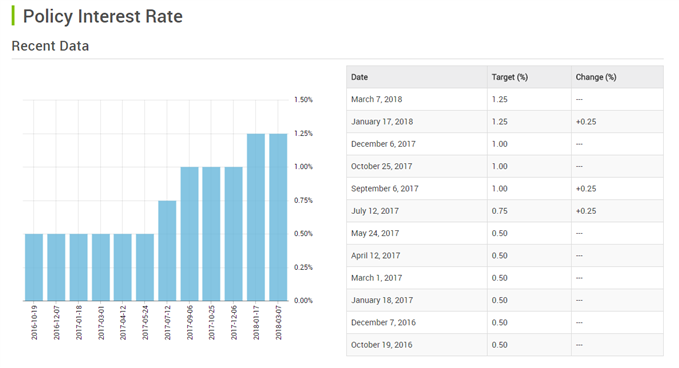Click the Date column header
This screenshot has height=368, width=679.
tap(417, 77)
